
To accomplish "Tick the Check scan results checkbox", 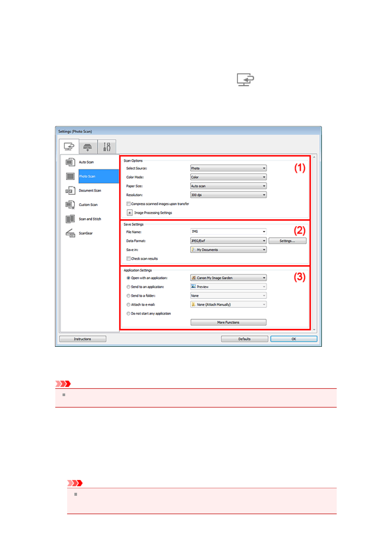I will click(129, 259).
